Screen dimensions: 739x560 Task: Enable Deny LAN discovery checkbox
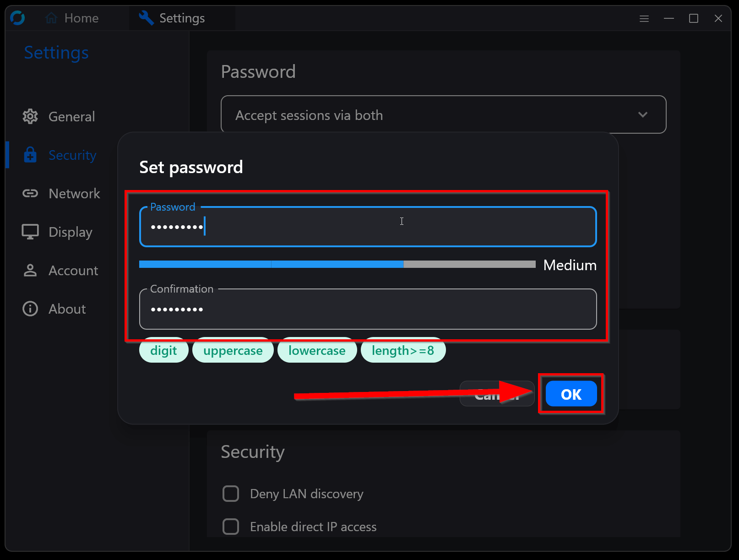231,494
